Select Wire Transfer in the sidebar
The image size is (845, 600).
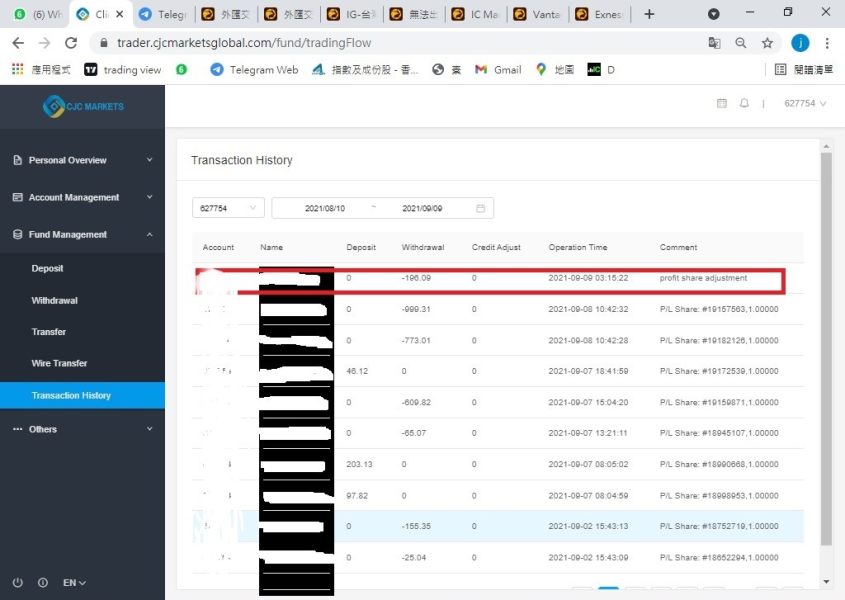(59, 363)
